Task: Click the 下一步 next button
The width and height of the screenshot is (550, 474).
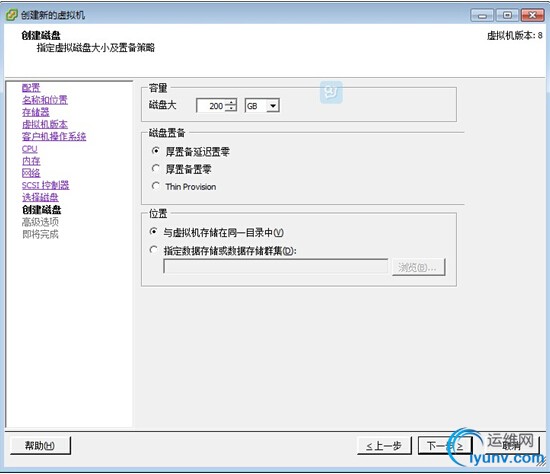Action: 445,446
